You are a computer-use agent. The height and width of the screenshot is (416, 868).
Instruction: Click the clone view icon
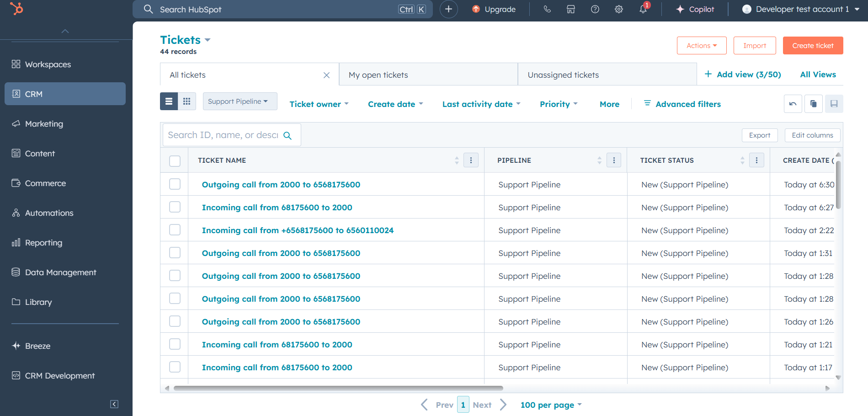click(x=814, y=104)
